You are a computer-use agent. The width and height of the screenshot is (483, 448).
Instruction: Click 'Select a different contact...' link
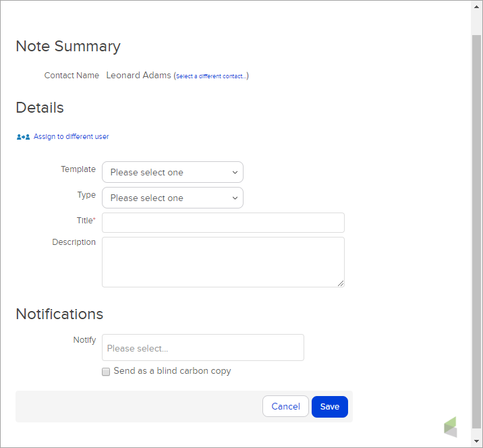pos(211,76)
